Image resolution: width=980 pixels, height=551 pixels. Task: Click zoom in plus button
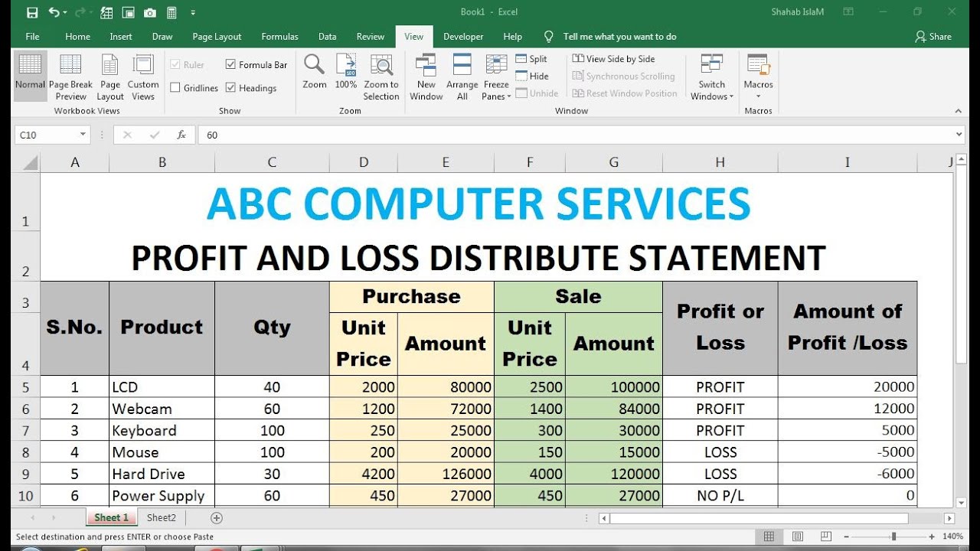(932, 536)
